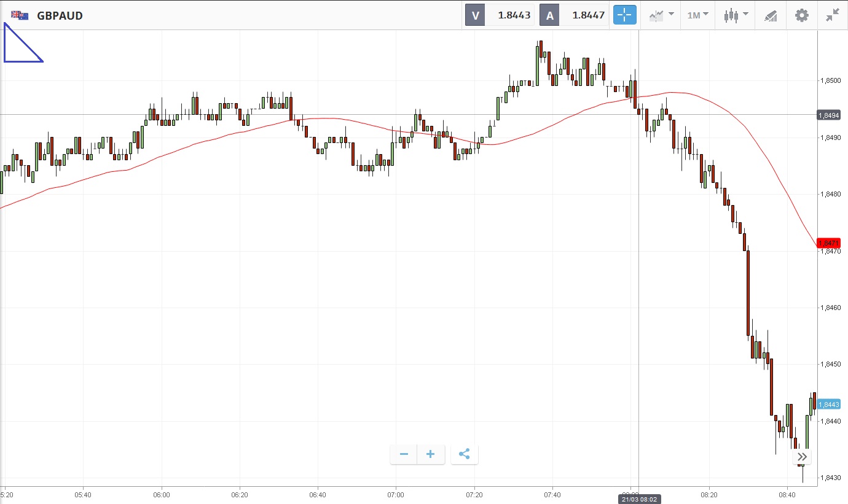This screenshot has width=848, height=504.
Task: Collapse the chart from fullscreen
Action: (x=833, y=15)
